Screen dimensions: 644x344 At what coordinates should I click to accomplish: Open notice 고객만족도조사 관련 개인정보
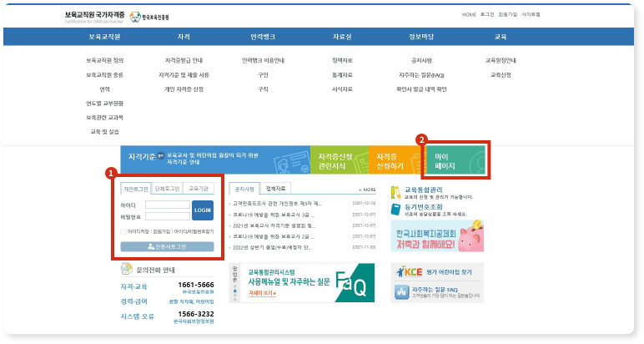[x=276, y=204]
